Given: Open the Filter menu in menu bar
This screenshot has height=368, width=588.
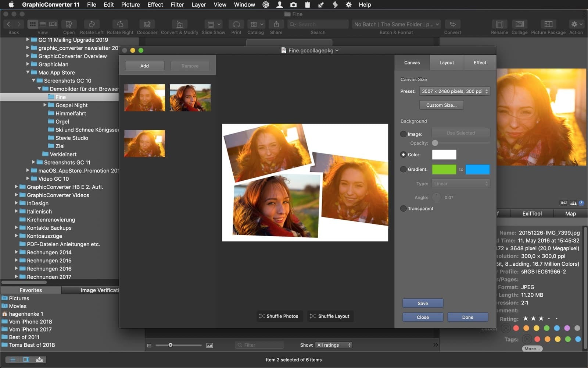Looking at the screenshot, I should [x=177, y=5].
